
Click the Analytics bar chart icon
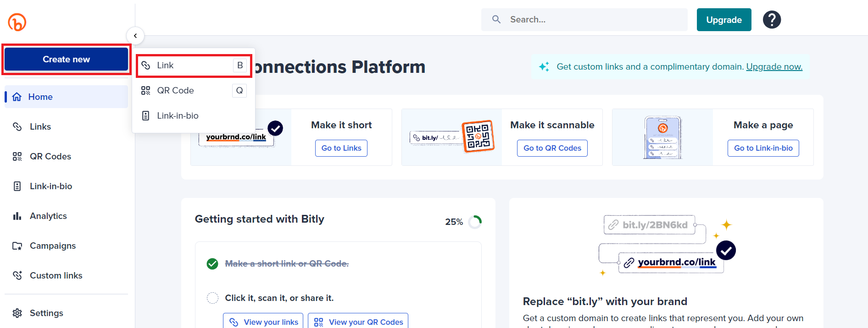[x=17, y=216]
